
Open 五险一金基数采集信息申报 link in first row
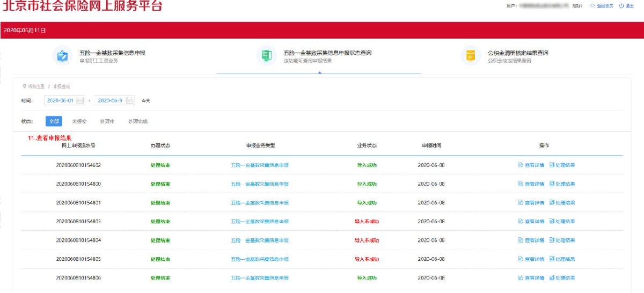[260, 165]
